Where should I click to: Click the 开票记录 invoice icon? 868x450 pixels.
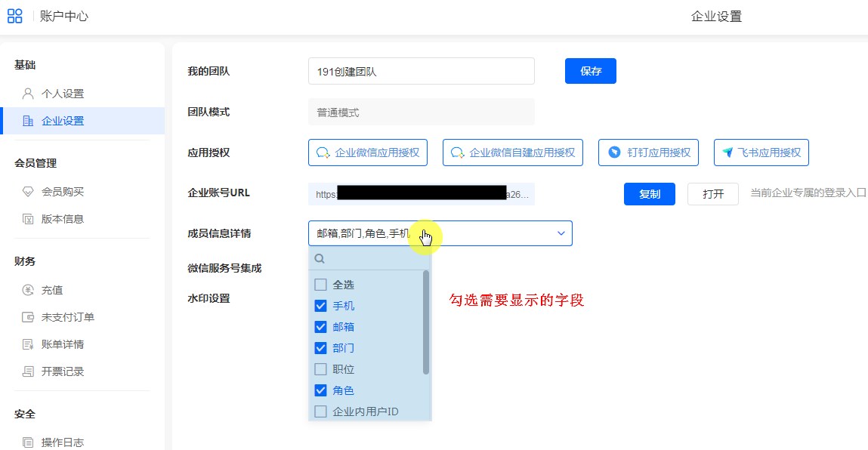point(28,371)
